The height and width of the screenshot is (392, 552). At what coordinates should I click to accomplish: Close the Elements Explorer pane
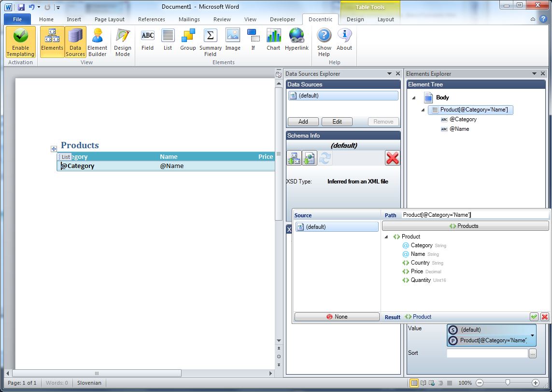pyautogui.click(x=542, y=73)
